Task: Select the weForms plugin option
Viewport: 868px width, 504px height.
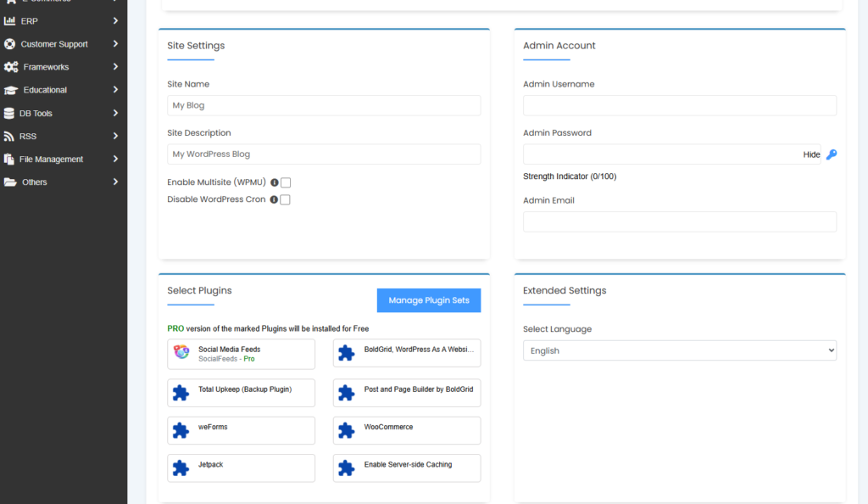Action: tap(241, 430)
